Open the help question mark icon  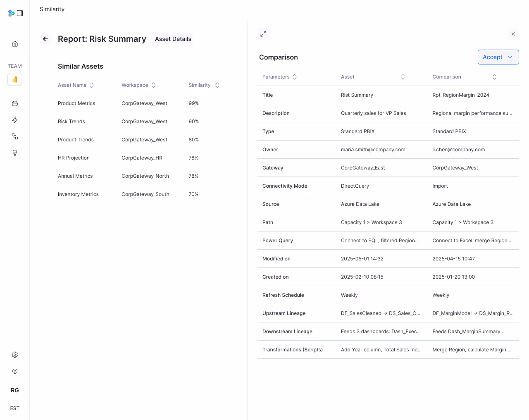(x=15, y=371)
